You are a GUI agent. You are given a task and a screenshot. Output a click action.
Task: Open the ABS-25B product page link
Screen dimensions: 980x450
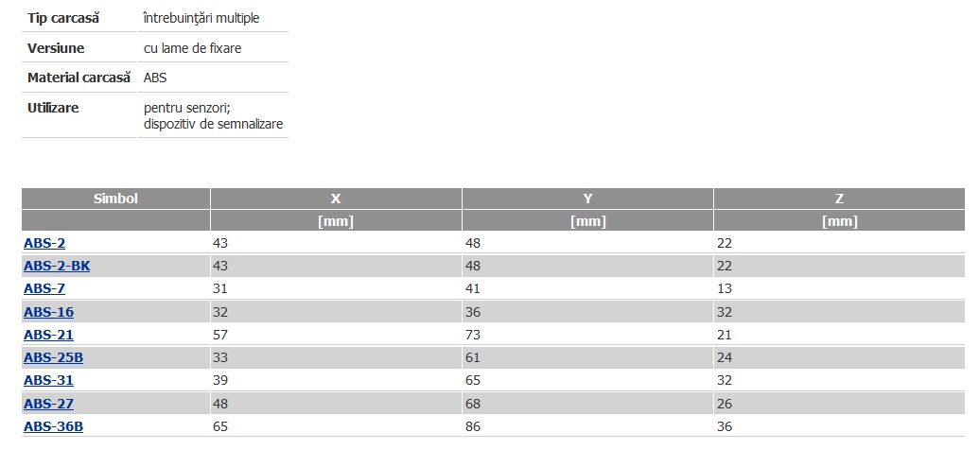click(53, 357)
